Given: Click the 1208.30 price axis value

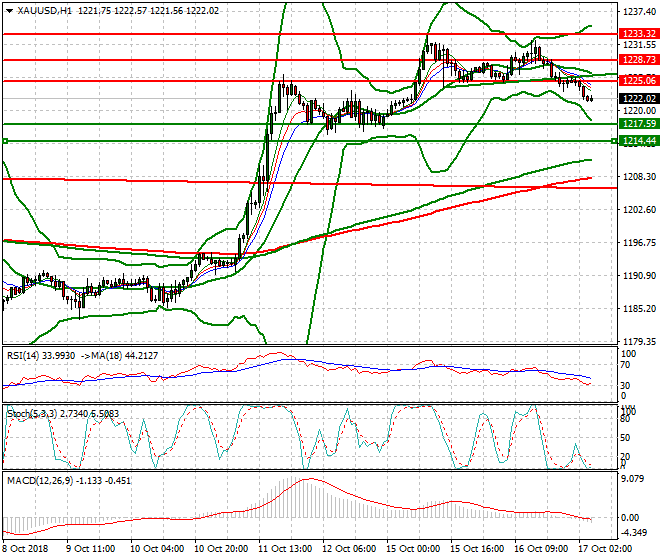Looking at the screenshot, I should point(639,176).
